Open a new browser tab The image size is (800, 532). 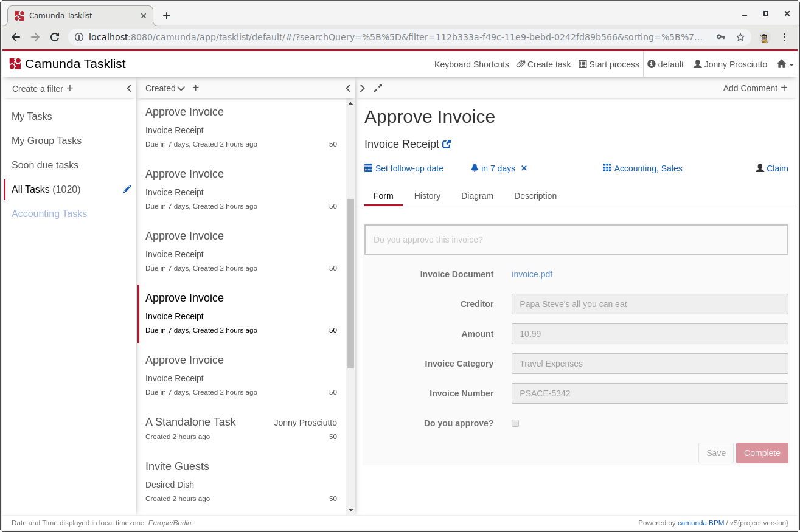167,16
